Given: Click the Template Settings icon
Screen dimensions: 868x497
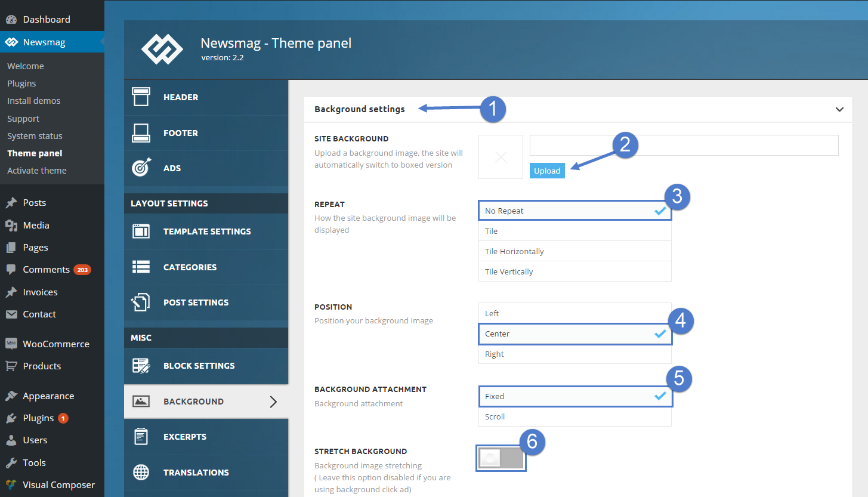Looking at the screenshot, I should pos(141,231).
